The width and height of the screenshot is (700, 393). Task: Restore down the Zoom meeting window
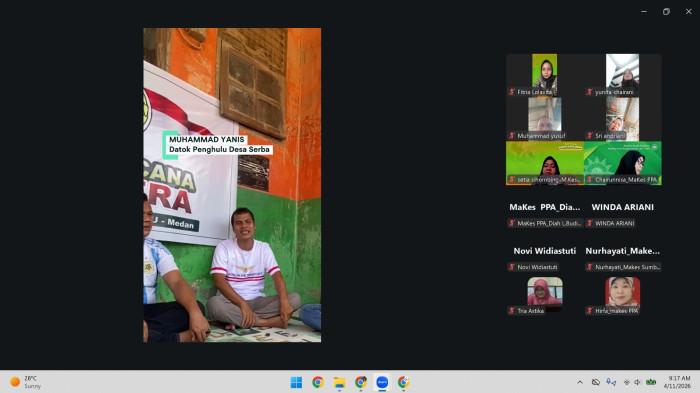tap(666, 12)
